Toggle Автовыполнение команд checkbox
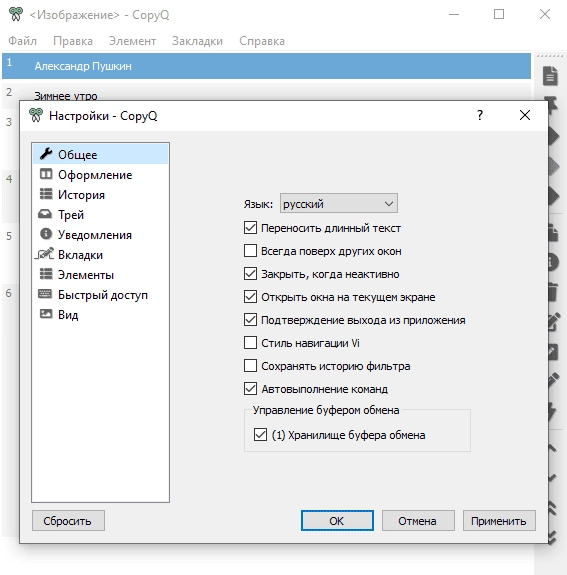The image size is (567, 575). (x=250, y=389)
